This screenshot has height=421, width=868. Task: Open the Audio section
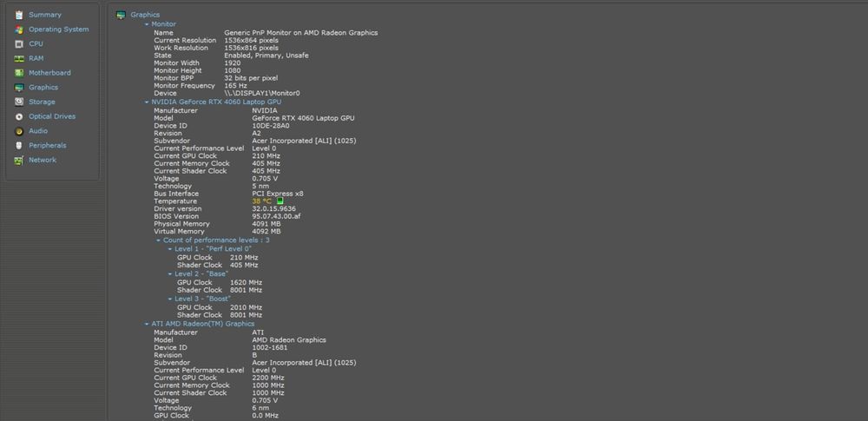coord(38,131)
